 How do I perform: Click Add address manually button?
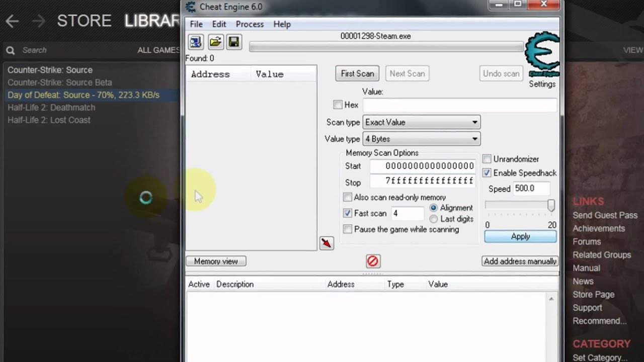(x=520, y=261)
